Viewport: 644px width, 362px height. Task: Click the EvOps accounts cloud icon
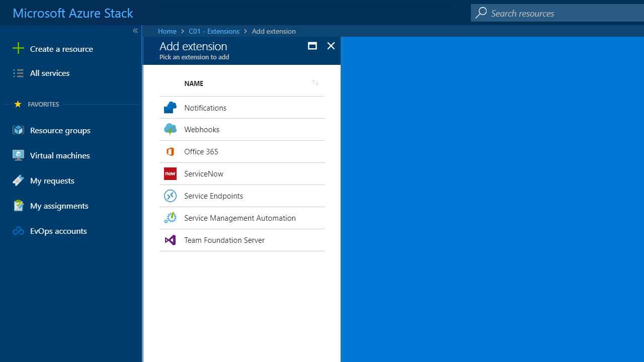(x=19, y=231)
